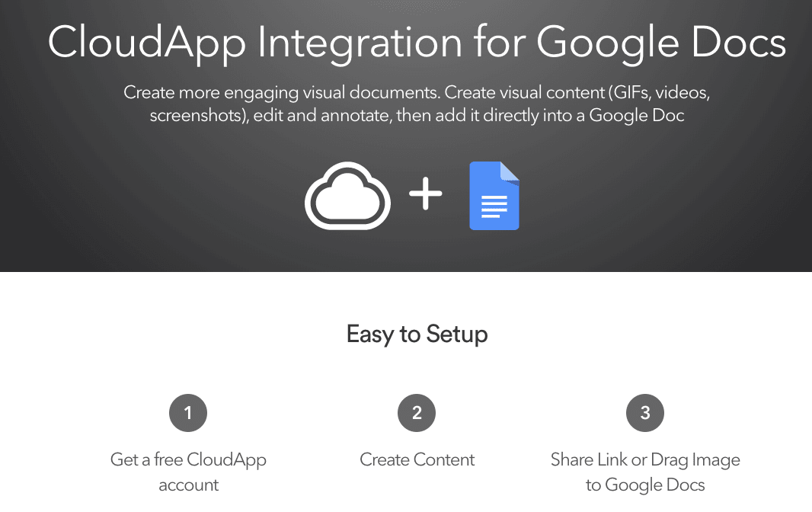812x512 pixels.
Task: Click the step 2 numbered circle
Action: (x=417, y=413)
